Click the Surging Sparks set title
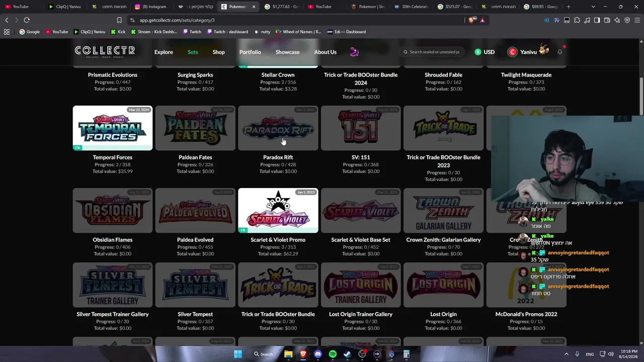The width and height of the screenshot is (644, 362). [x=195, y=75]
